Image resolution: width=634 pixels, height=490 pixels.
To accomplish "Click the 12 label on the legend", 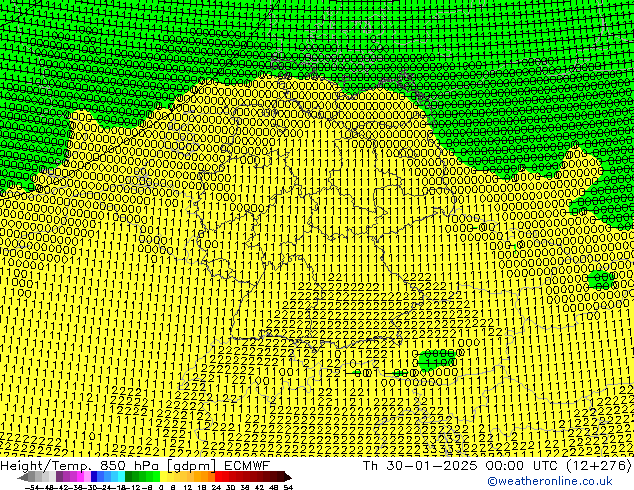I will pos(188,488).
